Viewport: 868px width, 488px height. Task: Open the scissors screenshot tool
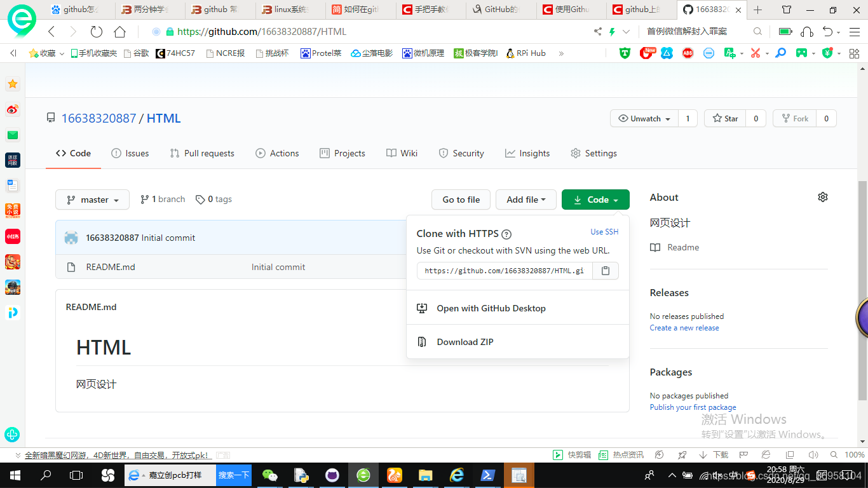pos(755,53)
